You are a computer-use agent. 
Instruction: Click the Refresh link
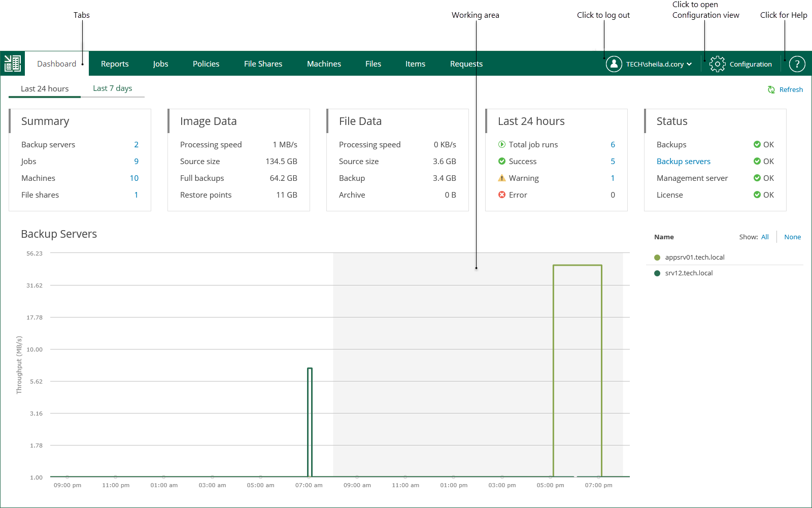click(791, 89)
